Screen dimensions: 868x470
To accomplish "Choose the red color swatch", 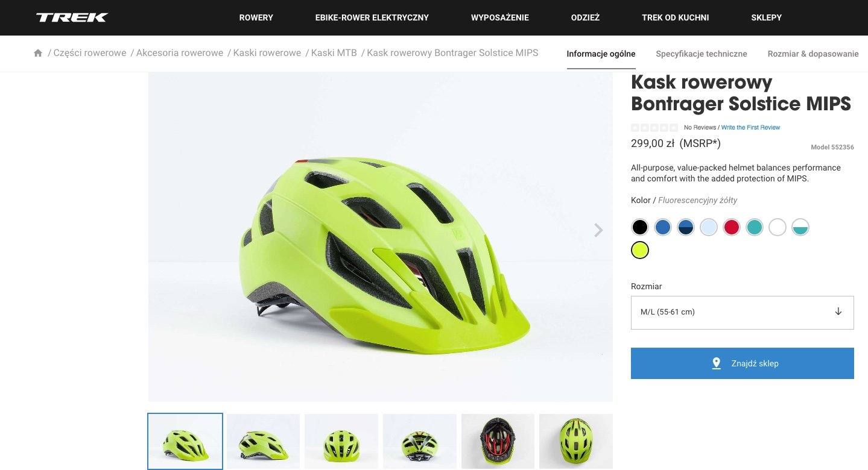I will 732,227.
